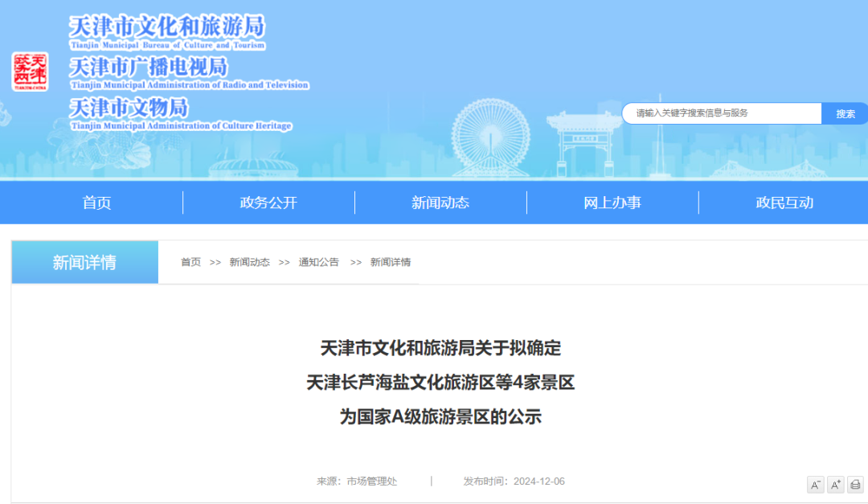The image size is (868, 504).
Task: Print the article using printer icon
Action: coord(855,484)
